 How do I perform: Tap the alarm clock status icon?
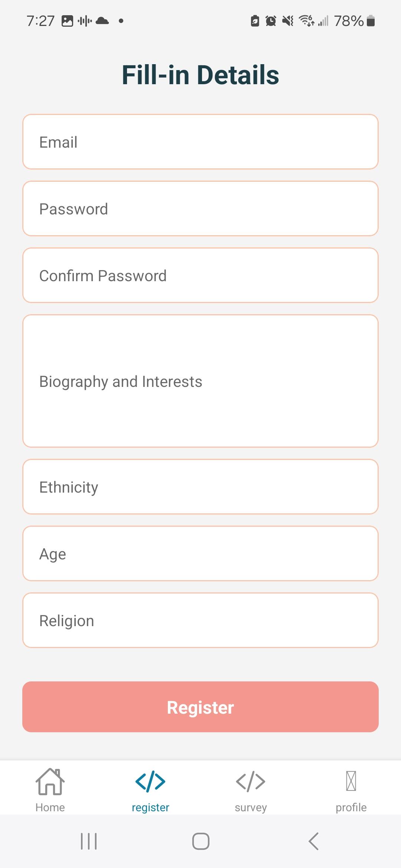pyautogui.click(x=271, y=21)
